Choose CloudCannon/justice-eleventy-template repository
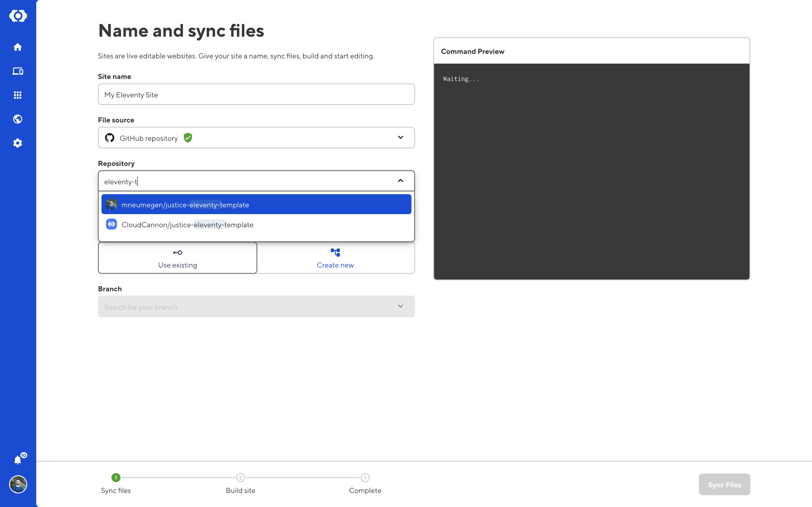Image resolution: width=812 pixels, height=507 pixels. point(256,225)
